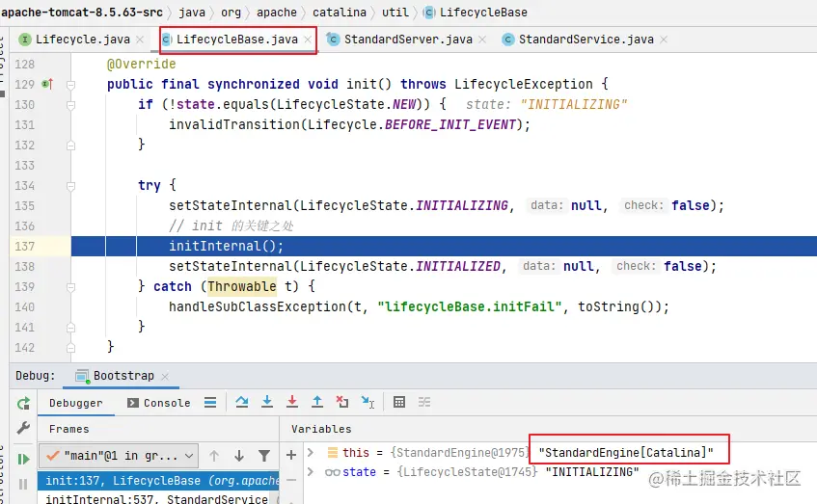This screenshot has width=817, height=504.
Task: Click the previous frame up arrow
Action: pos(214,456)
